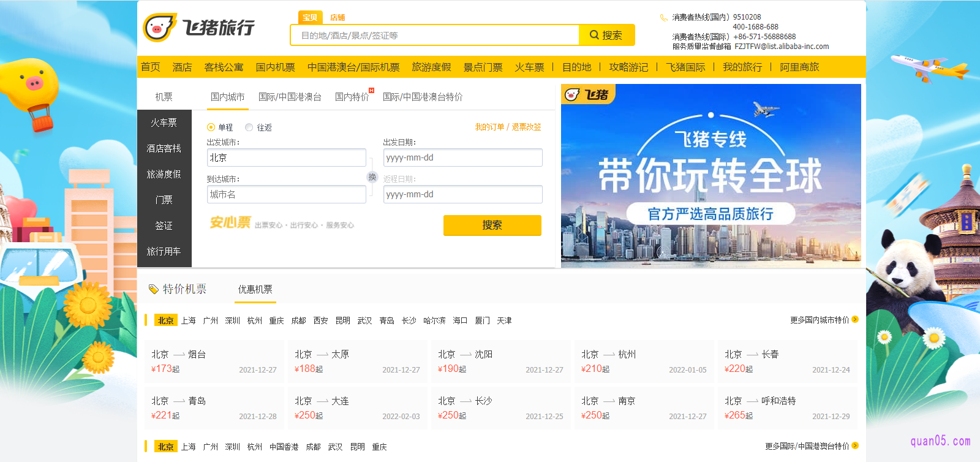Click the 更多国际/中国港澳台特价 link

point(807,446)
